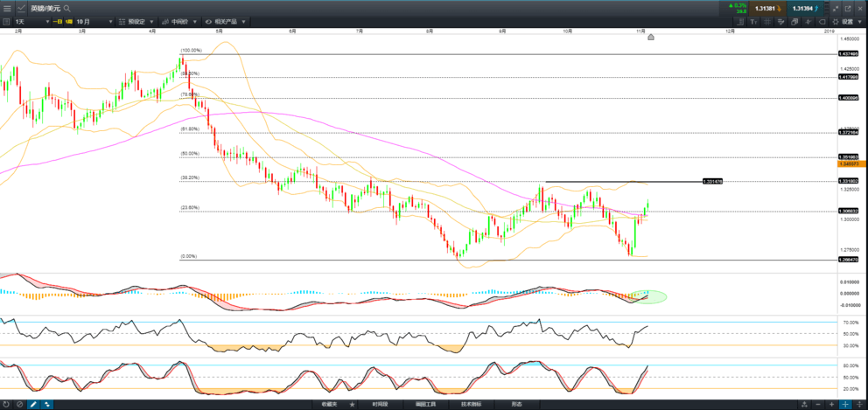Click the refresh icon in the bottom bar

tap(6, 405)
